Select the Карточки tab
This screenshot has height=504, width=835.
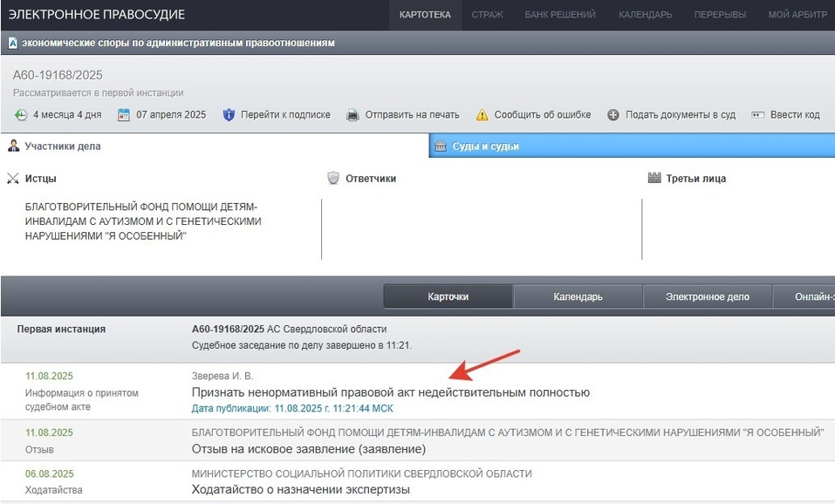pyautogui.click(x=448, y=296)
